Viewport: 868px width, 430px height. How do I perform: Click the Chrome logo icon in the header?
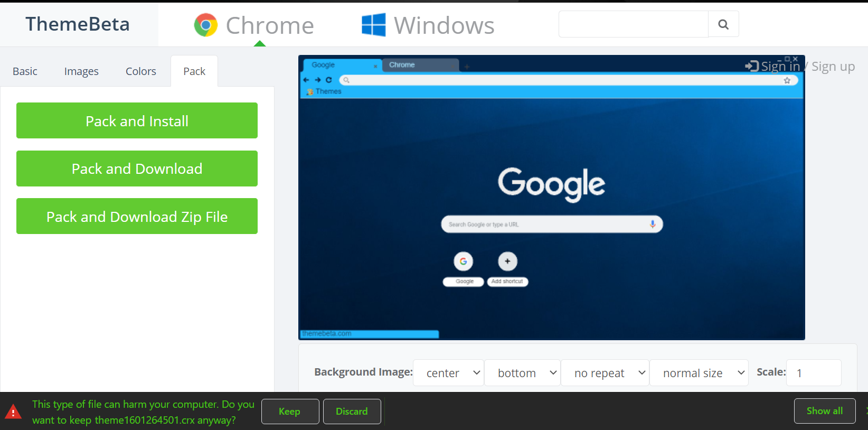click(x=206, y=25)
